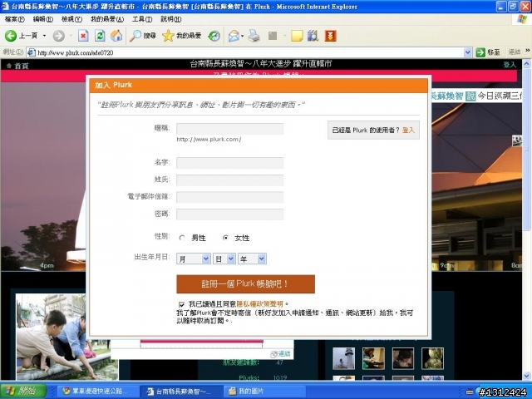Refresh the page with green arrows icon

(x=100, y=36)
